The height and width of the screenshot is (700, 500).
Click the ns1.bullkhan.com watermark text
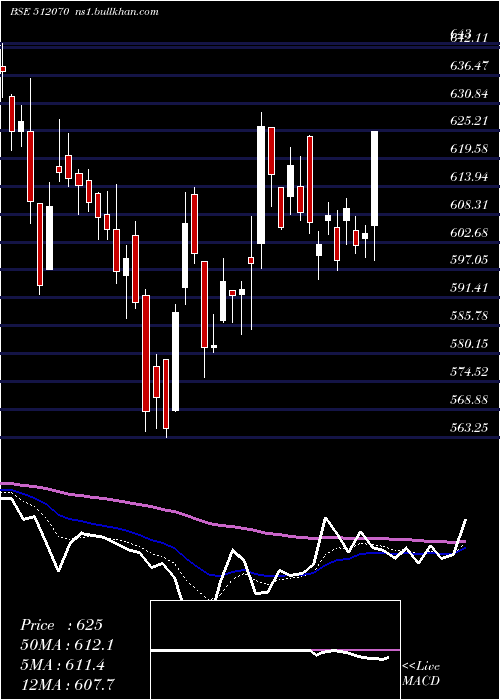pos(117,12)
